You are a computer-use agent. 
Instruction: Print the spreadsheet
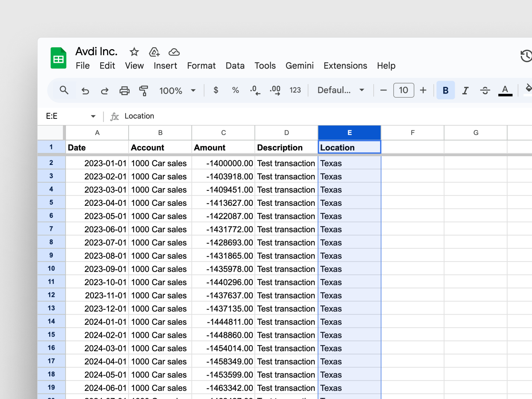(x=124, y=90)
